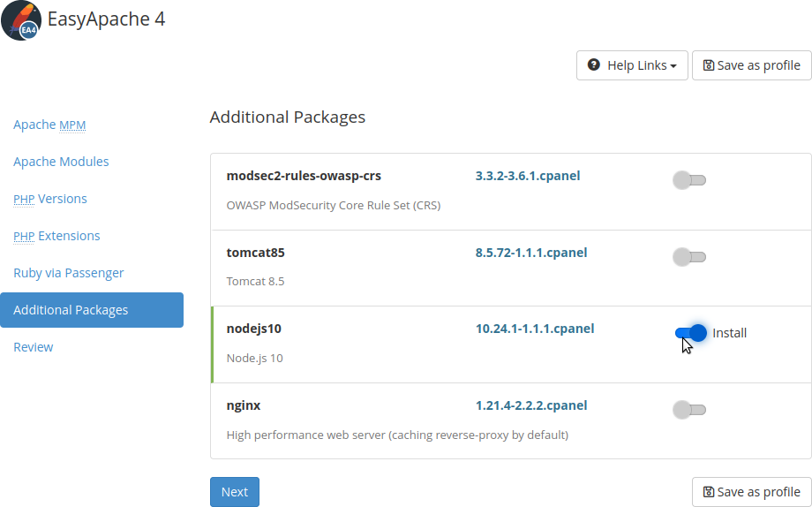Turn on the nginx package toggle
This screenshot has height=507, width=812.
[689, 410]
